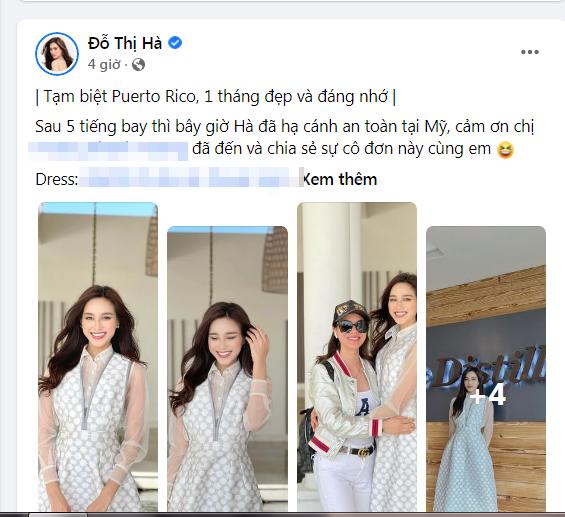Expand the caption with "Xem thêm"
The image size is (565, 517).
[x=339, y=179]
